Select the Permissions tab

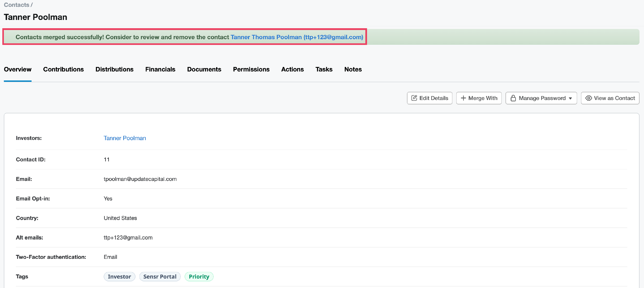coord(251,69)
